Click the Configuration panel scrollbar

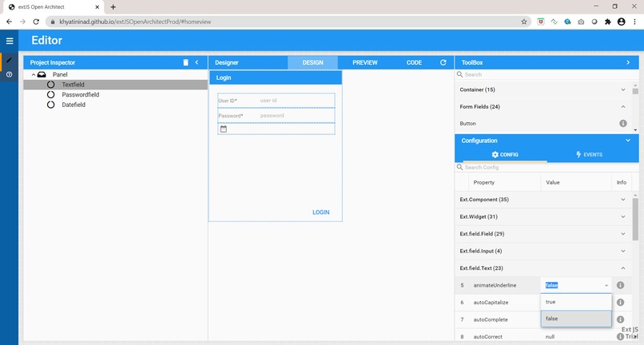click(x=635, y=220)
